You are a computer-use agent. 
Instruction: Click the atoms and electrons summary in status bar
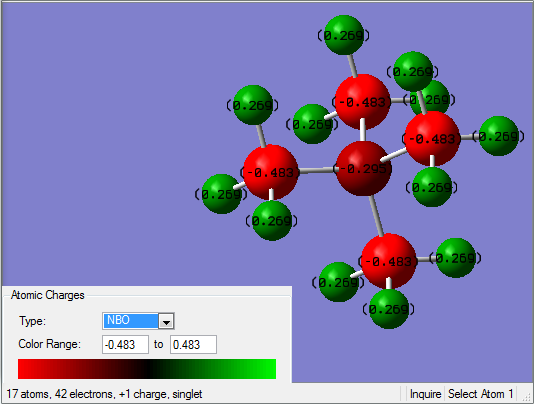click(x=104, y=394)
